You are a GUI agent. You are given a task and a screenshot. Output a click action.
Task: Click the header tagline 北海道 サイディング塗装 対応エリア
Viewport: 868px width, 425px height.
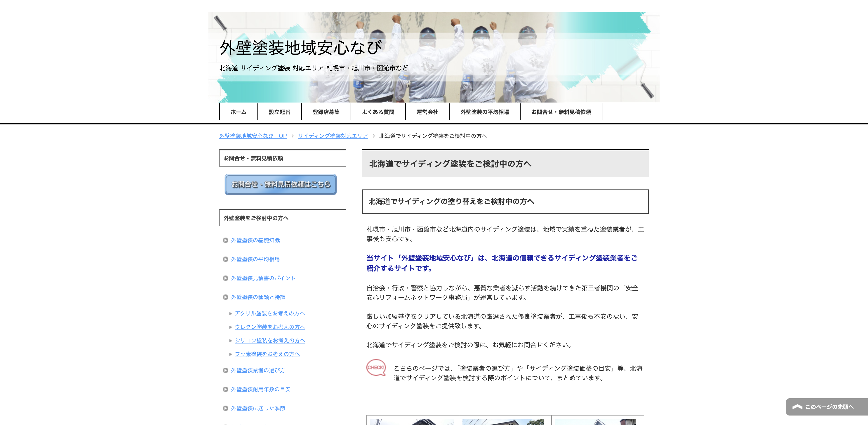(x=314, y=68)
